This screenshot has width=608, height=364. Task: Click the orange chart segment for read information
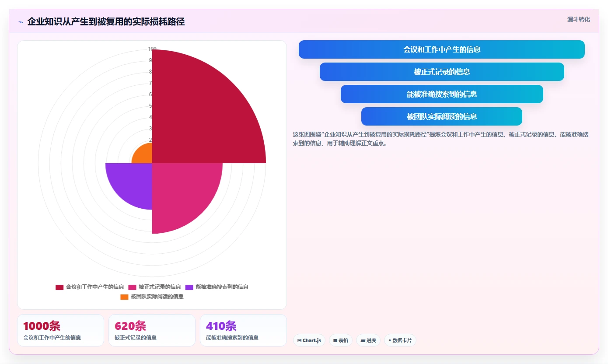(144, 155)
